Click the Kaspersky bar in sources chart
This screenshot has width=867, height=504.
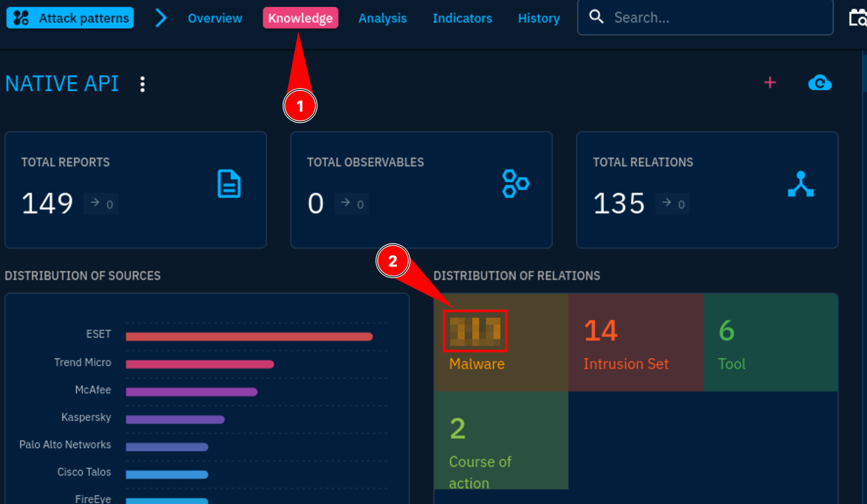coord(175,420)
